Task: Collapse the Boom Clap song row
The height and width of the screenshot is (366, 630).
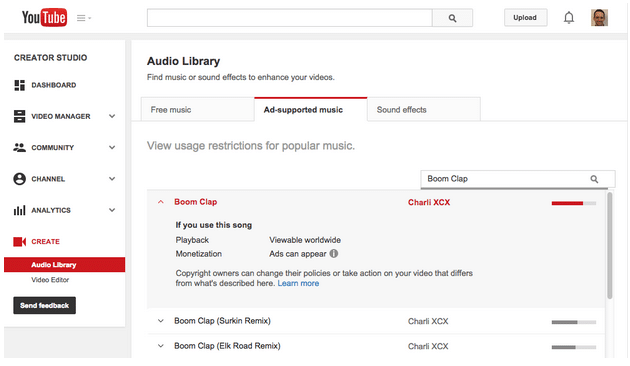Action: tap(161, 202)
